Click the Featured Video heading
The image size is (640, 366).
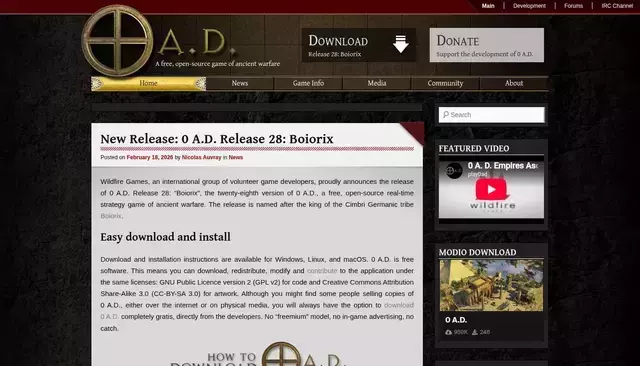click(x=474, y=149)
